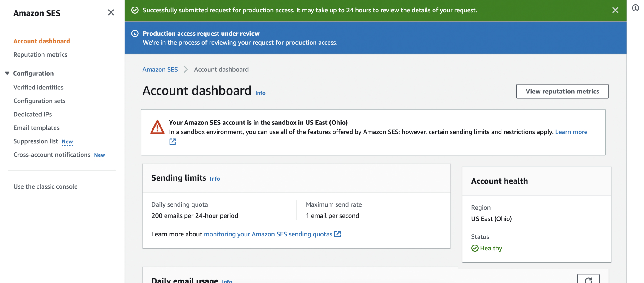Open the info panel at top right
644x283 pixels.
click(x=635, y=8)
